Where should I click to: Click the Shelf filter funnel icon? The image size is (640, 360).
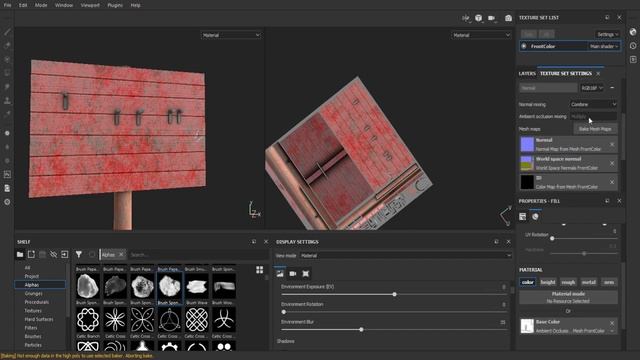[79, 254]
